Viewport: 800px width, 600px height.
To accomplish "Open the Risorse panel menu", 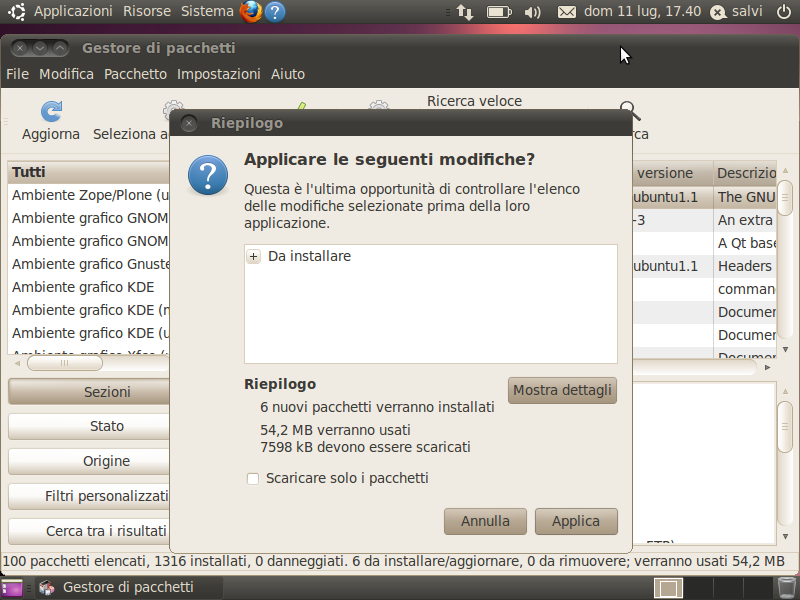I will point(147,11).
